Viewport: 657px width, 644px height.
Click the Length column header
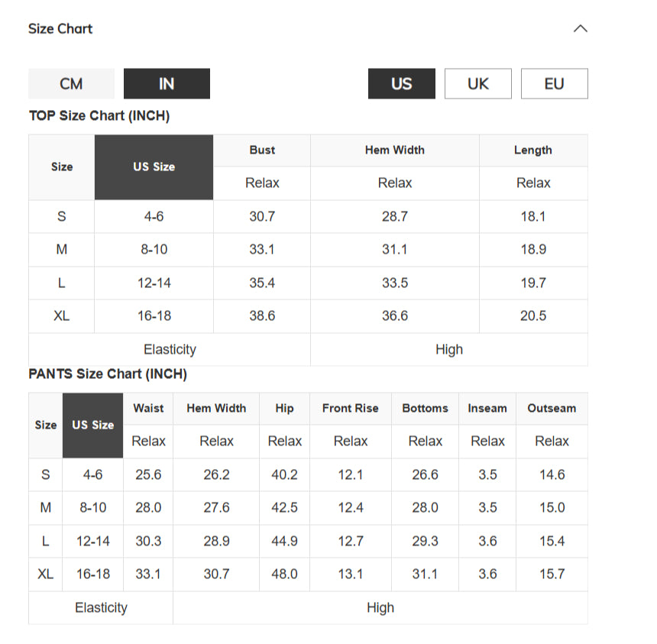coord(533,150)
